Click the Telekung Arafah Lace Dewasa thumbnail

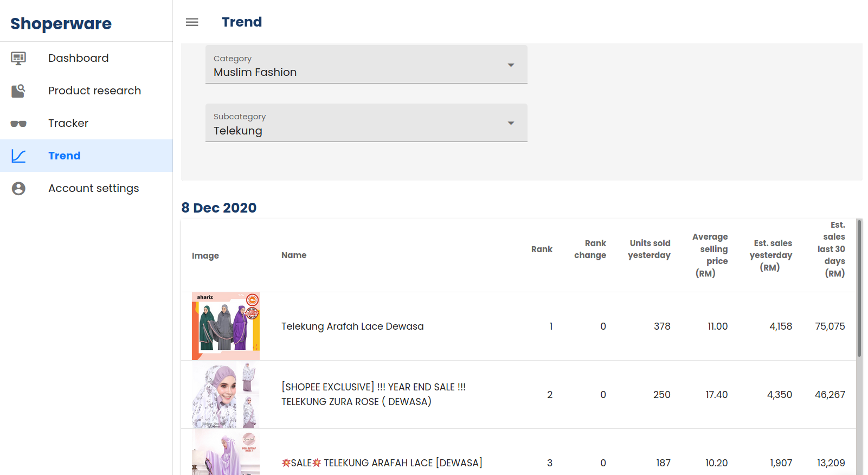(226, 326)
